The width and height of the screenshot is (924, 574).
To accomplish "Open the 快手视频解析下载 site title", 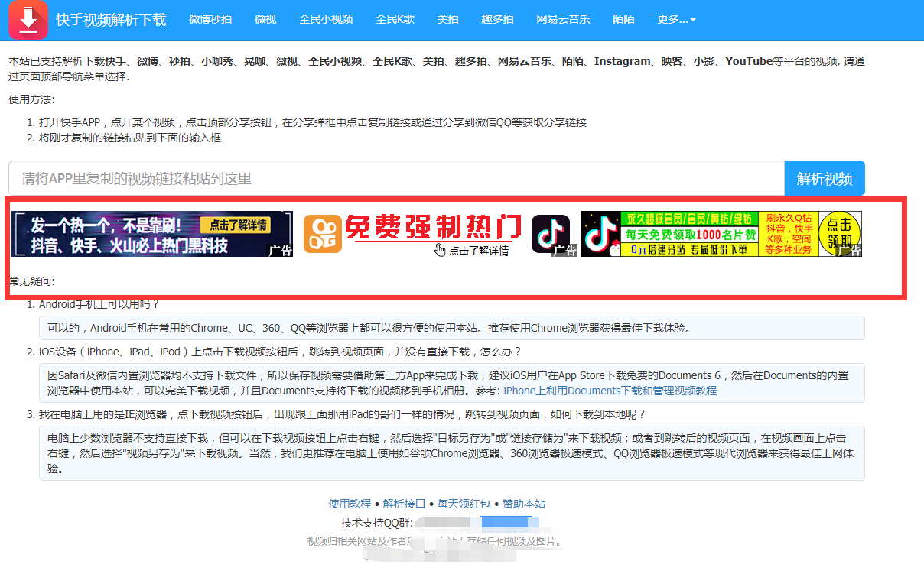I will pyautogui.click(x=111, y=20).
